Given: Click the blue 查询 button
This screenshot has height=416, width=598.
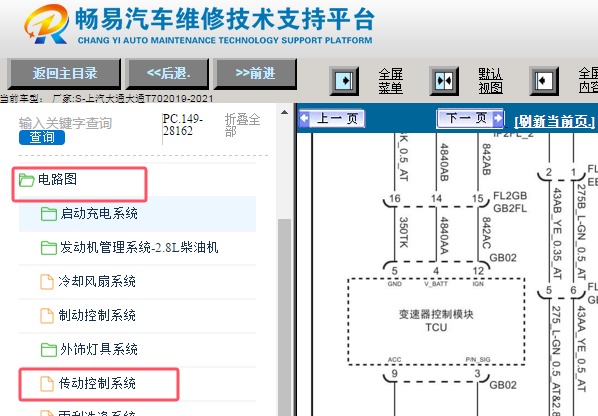Looking at the screenshot, I should click(x=42, y=138).
